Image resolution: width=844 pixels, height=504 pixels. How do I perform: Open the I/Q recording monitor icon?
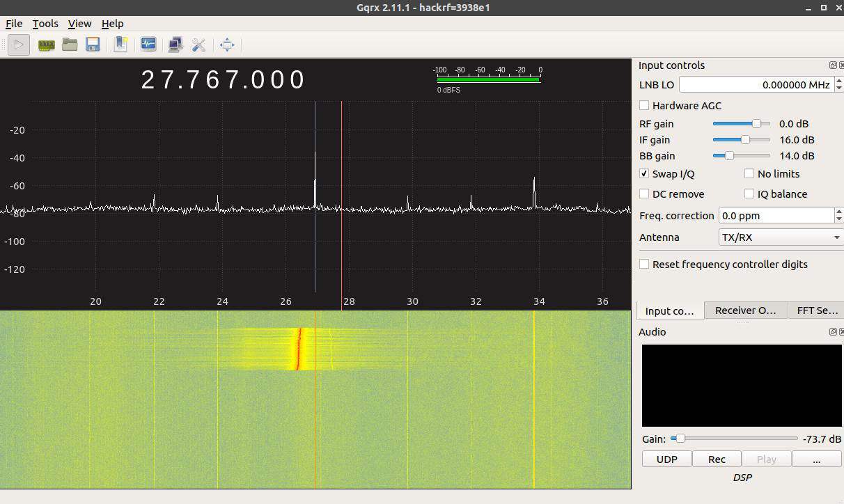coord(148,45)
